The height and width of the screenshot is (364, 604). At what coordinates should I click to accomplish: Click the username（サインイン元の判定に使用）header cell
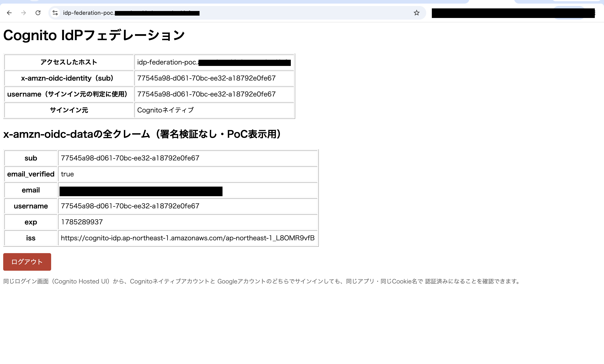click(69, 94)
